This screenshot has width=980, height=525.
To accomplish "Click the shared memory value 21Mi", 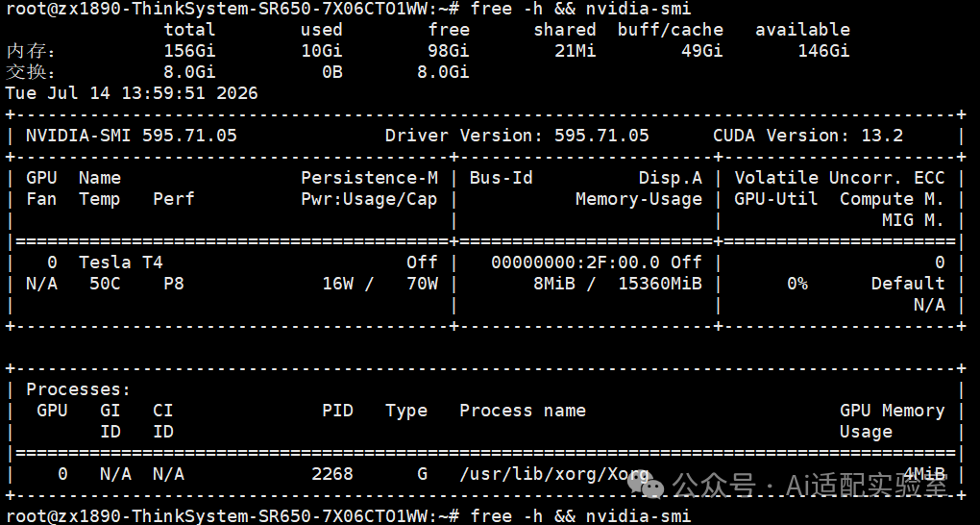I will [x=575, y=51].
